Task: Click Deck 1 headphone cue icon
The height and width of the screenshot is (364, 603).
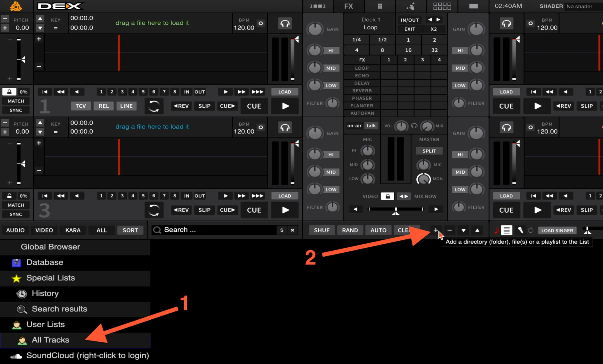Action: pos(285,24)
